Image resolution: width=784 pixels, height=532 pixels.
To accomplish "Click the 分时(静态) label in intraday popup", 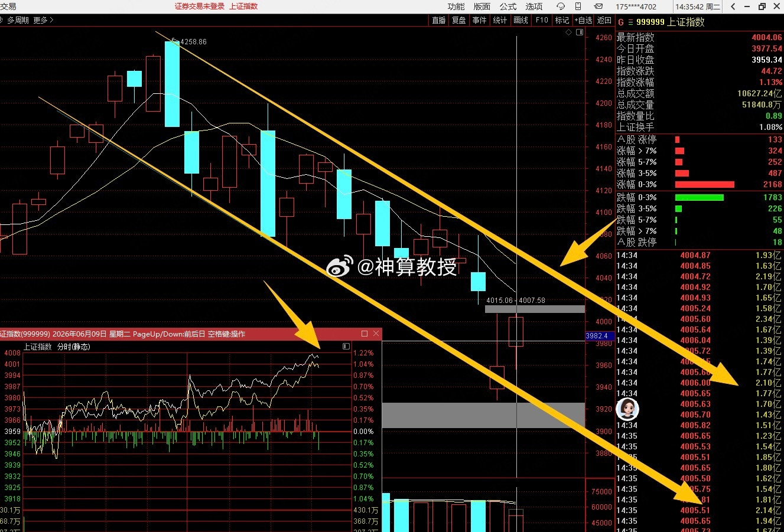I will [x=73, y=347].
